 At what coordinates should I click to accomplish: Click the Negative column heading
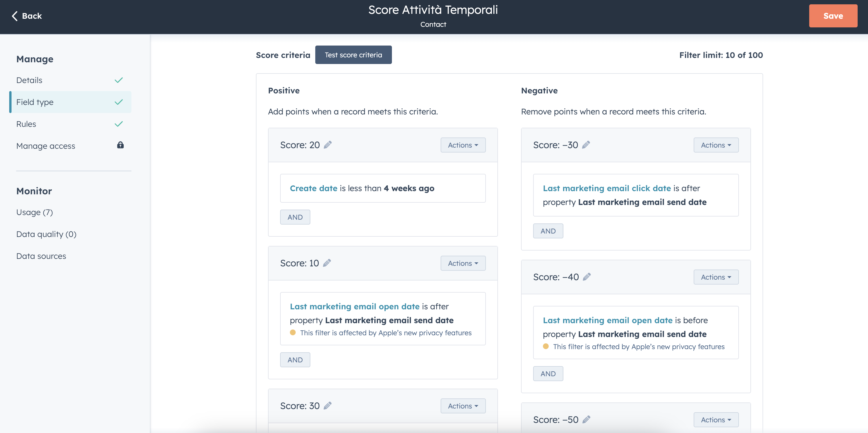tap(539, 91)
